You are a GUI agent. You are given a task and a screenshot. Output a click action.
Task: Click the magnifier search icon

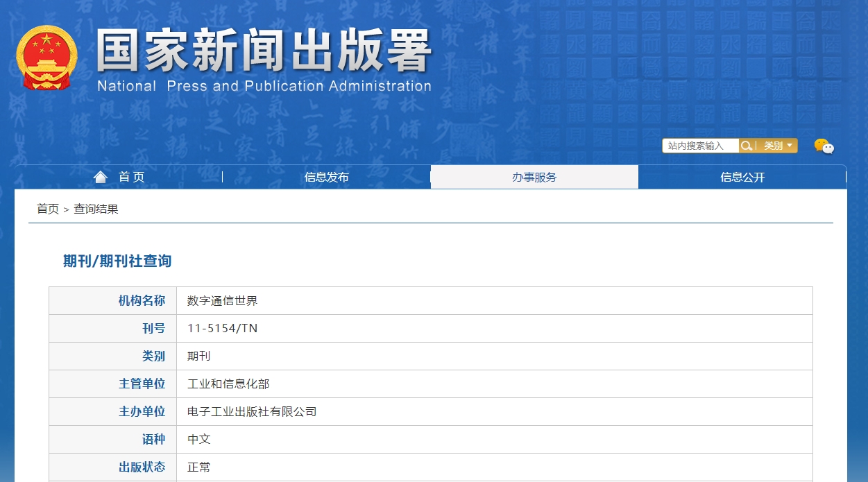(x=747, y=146)
